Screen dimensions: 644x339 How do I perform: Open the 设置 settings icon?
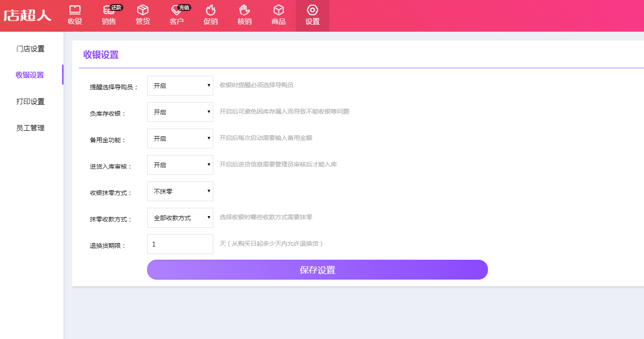pos(313,15)
